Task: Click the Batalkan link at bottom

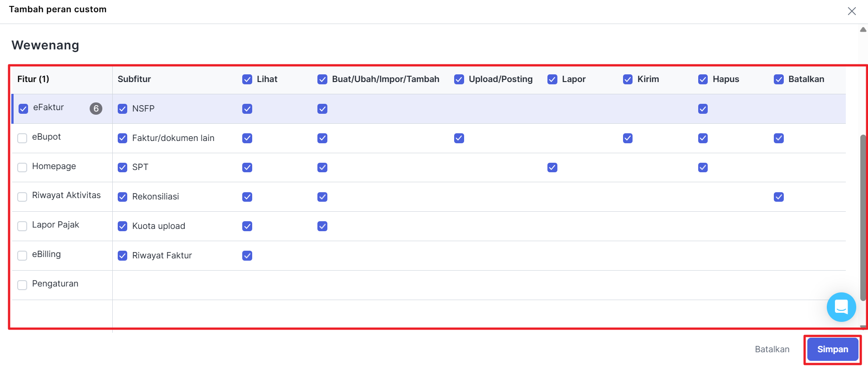Action: pos(772,349)
